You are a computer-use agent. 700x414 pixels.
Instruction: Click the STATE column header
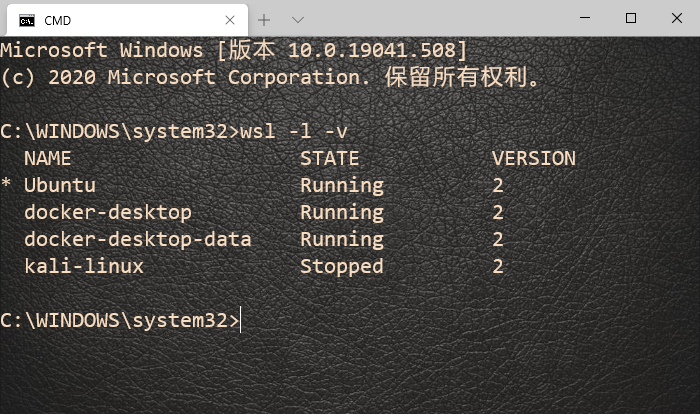click(x=330, y=159)
